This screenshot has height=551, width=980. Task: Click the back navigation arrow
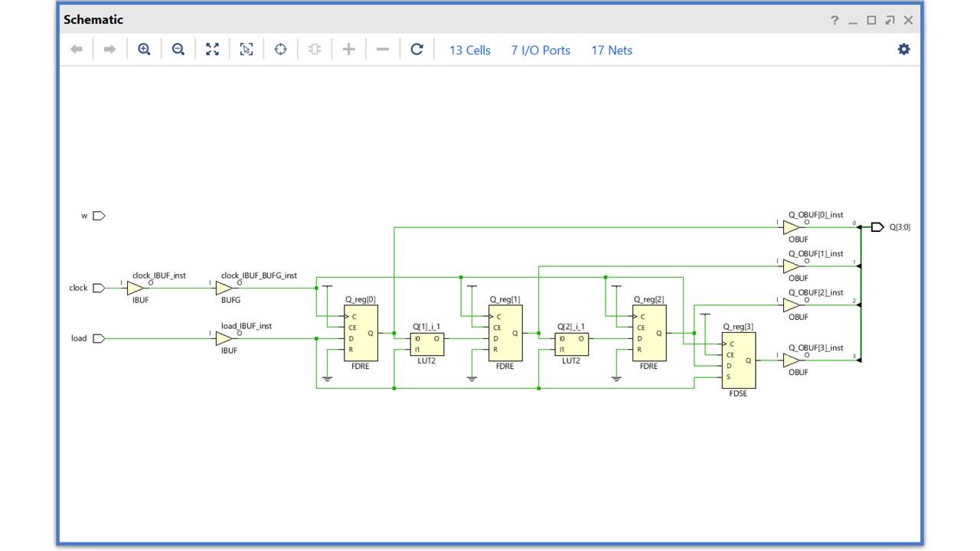tap(74, 49)
